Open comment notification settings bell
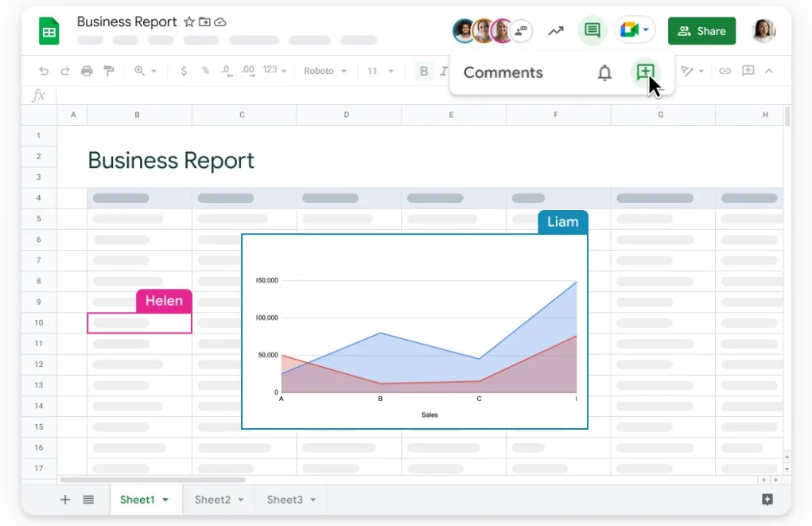 tap(604, 73)
